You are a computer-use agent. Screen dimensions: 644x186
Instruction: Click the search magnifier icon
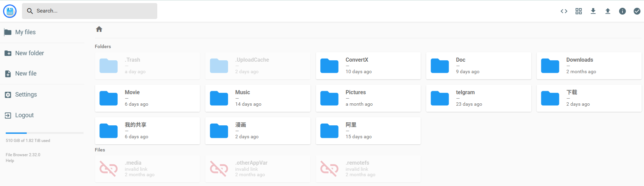[30, 11]
